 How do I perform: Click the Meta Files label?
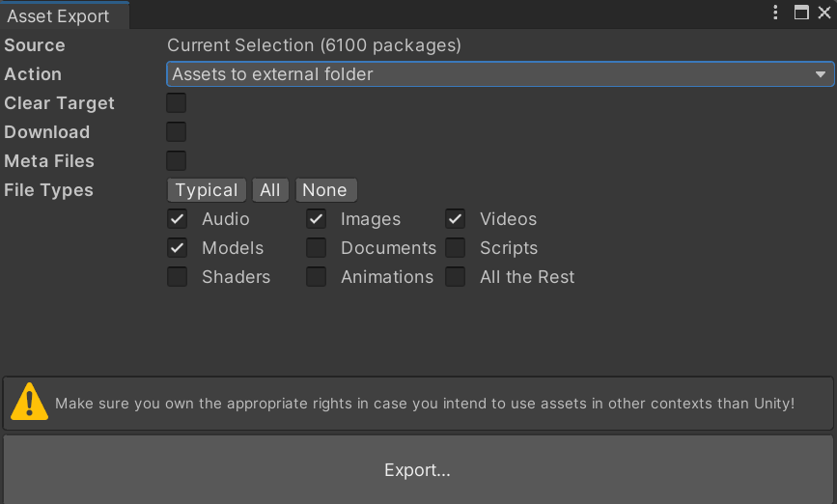point(49,160)
